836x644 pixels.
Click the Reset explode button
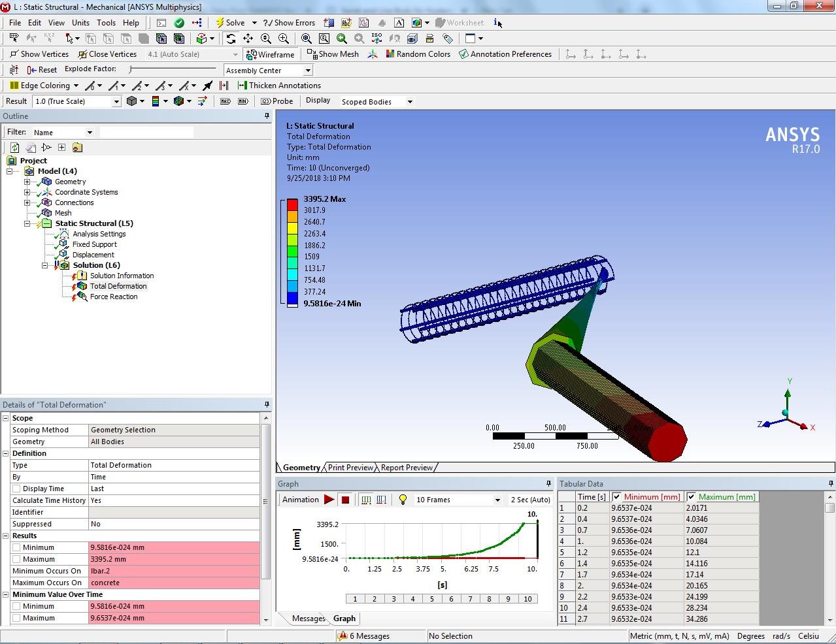tap(42, 70)
